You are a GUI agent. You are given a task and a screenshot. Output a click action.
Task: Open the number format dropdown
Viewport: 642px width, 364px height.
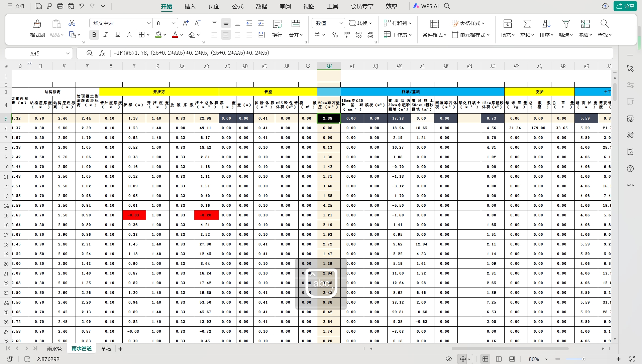341,23
